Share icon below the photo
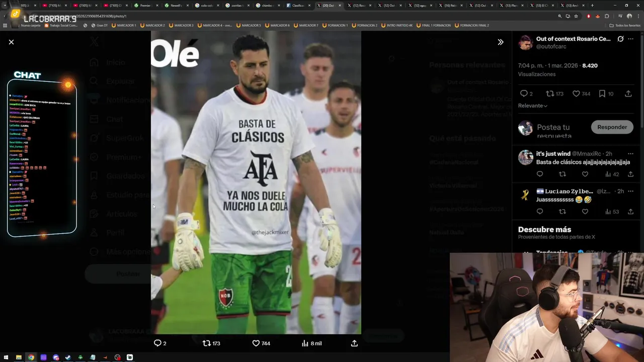This screenshot has width=644, height=362. tap(354, 343)
